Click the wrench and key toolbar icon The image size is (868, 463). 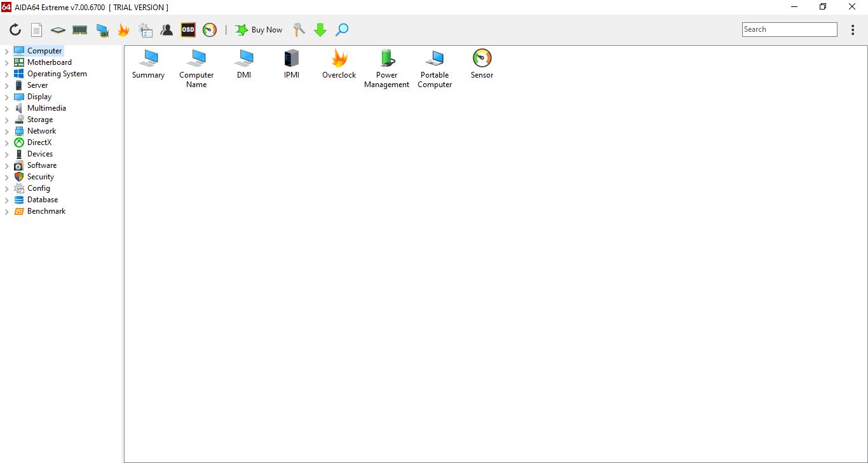coord(299,30)
